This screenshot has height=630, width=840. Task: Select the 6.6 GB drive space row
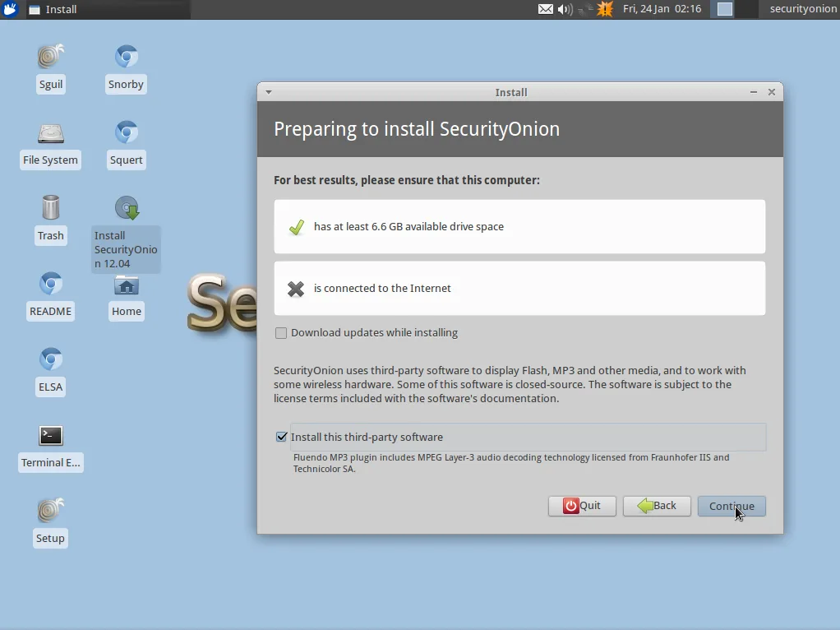click(x=519, y=227)
